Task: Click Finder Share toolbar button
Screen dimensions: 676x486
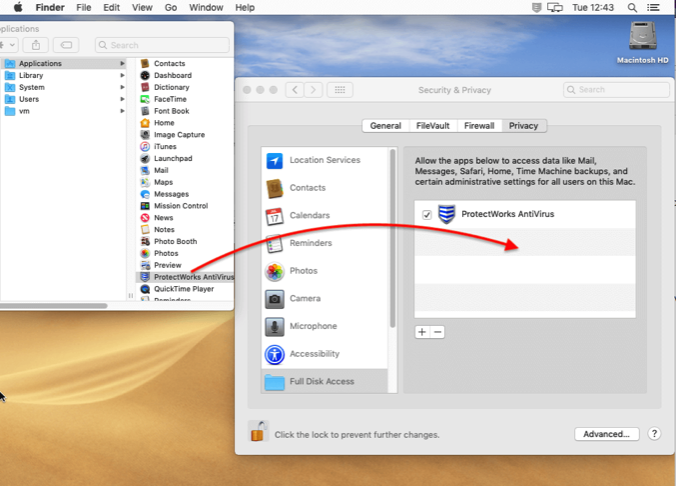Action: click(x=36, y=45)
